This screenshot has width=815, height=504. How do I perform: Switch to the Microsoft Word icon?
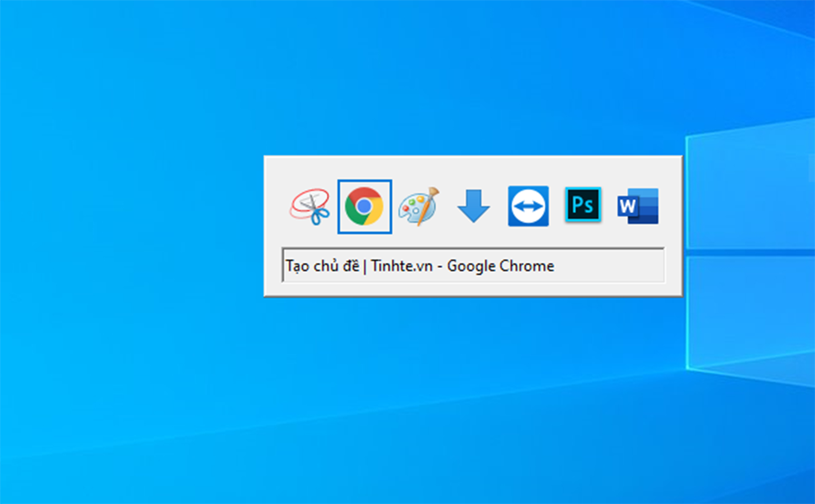[x=638, y=206]
